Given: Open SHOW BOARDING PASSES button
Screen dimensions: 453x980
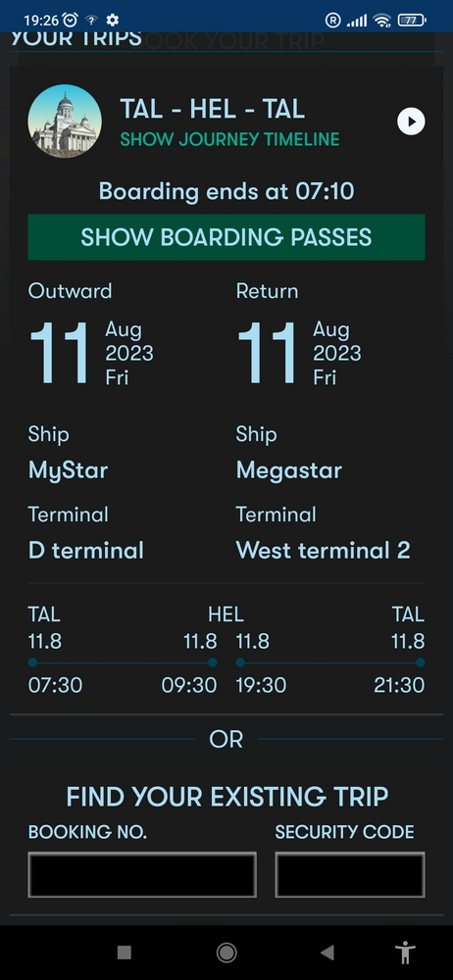Looking at the screenshot, I should (226, 237).
